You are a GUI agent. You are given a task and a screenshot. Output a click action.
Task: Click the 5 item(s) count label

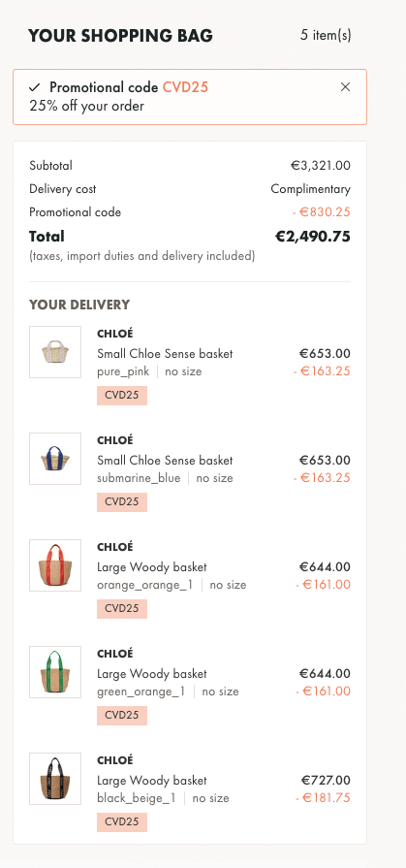(x=326, y=36)
